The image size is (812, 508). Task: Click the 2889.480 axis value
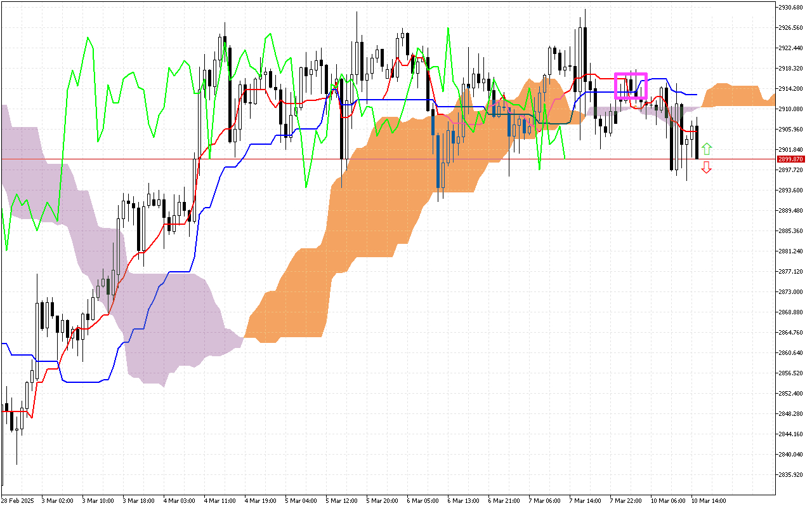tap(791, 210)
